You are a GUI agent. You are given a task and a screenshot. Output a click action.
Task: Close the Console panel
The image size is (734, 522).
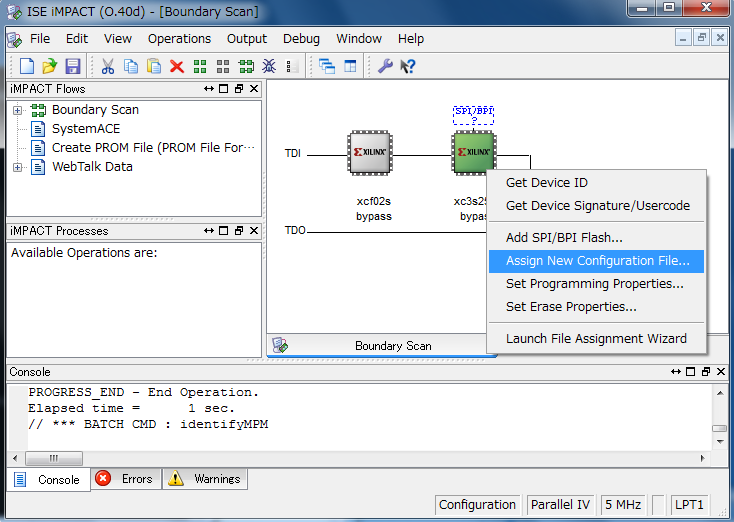point(721,371)
